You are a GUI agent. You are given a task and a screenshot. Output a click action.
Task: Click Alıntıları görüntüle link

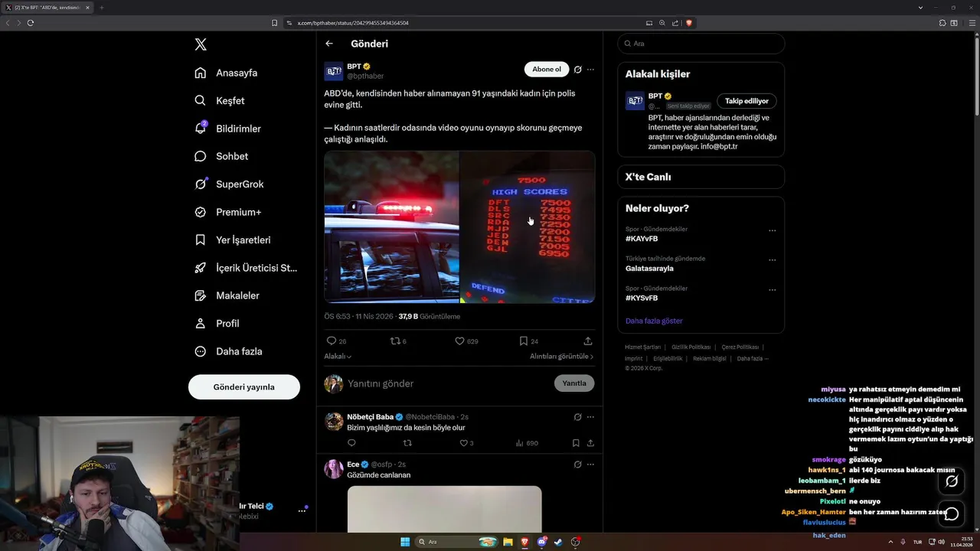pyautogui.click(x=561, y=357)
